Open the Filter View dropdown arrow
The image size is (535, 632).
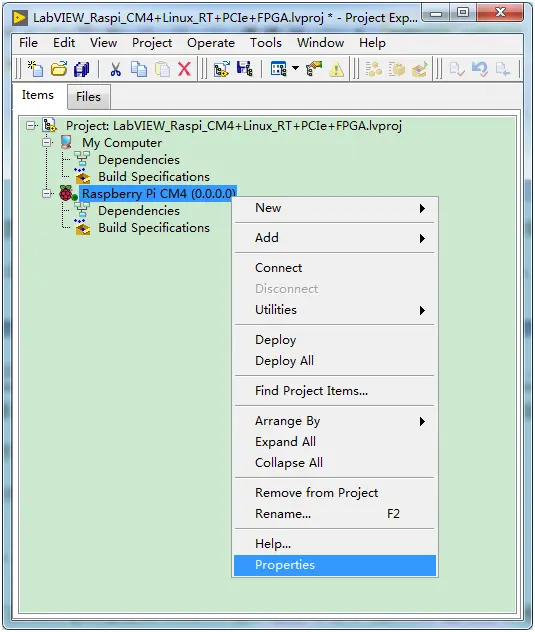296,68
